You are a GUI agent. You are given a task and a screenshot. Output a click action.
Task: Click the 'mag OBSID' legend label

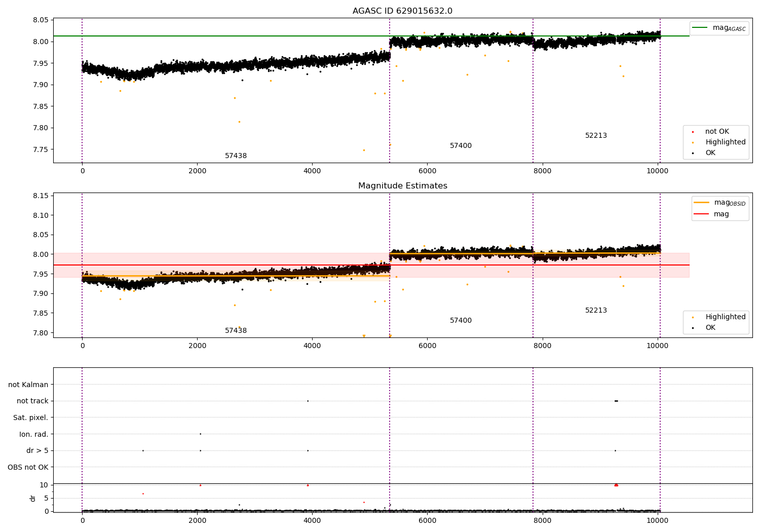pos(730,203)
